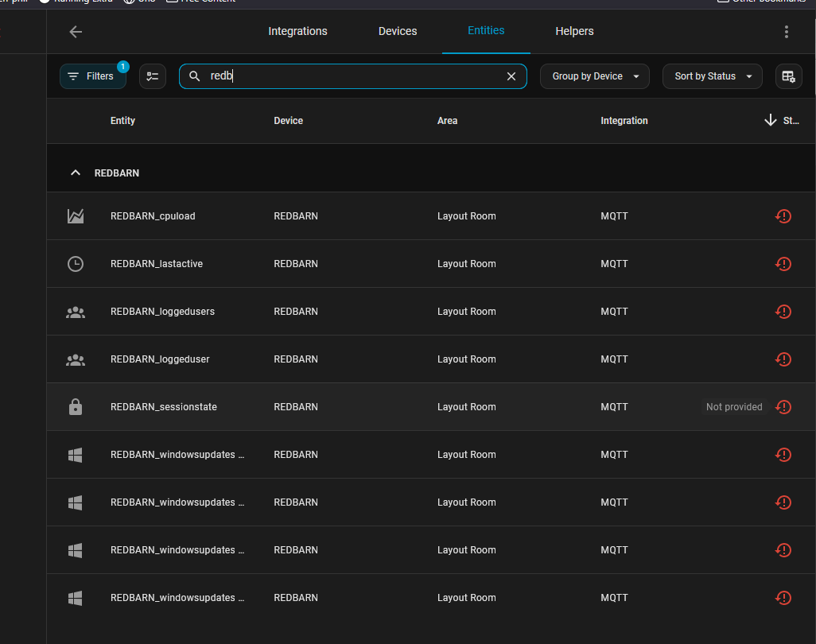The image size is (816, 644).
Task: Click status icon for REDBARN_loggedusers
Action: pos(783,312)
